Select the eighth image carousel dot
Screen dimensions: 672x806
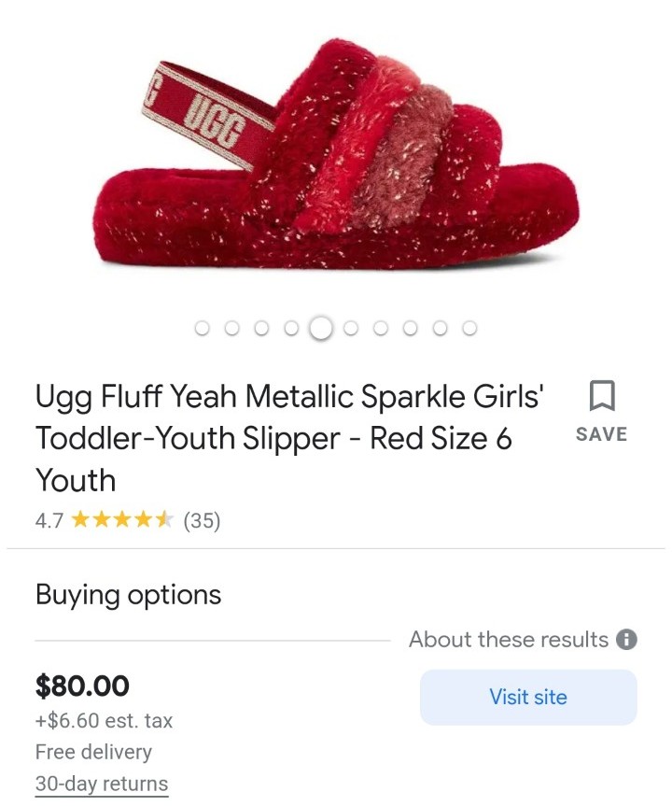pos(410,328)
